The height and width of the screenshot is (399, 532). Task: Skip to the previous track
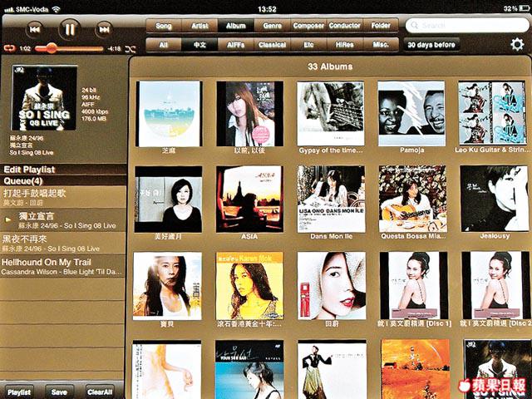[x=35, y=30]
